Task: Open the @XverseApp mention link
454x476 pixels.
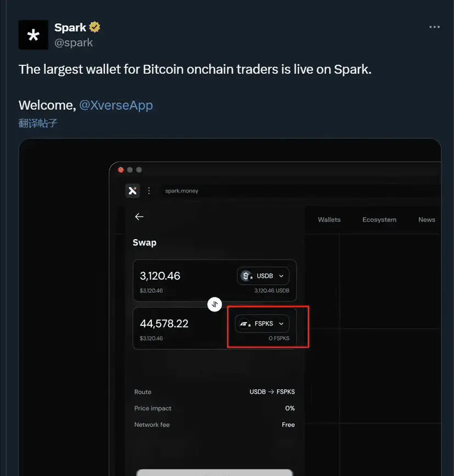Action: click(x=116, y=105)
